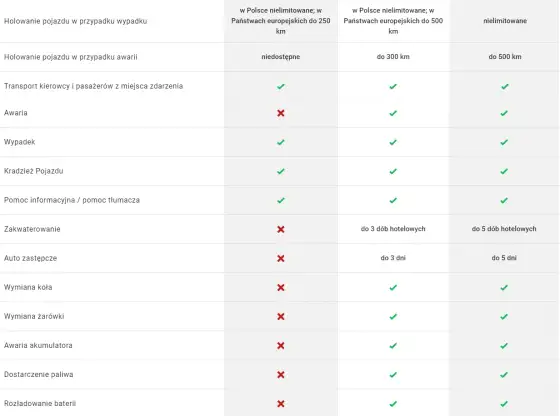Click red X in Rozładowanie baterii row
560x416 pixels.
pos(281,404)
